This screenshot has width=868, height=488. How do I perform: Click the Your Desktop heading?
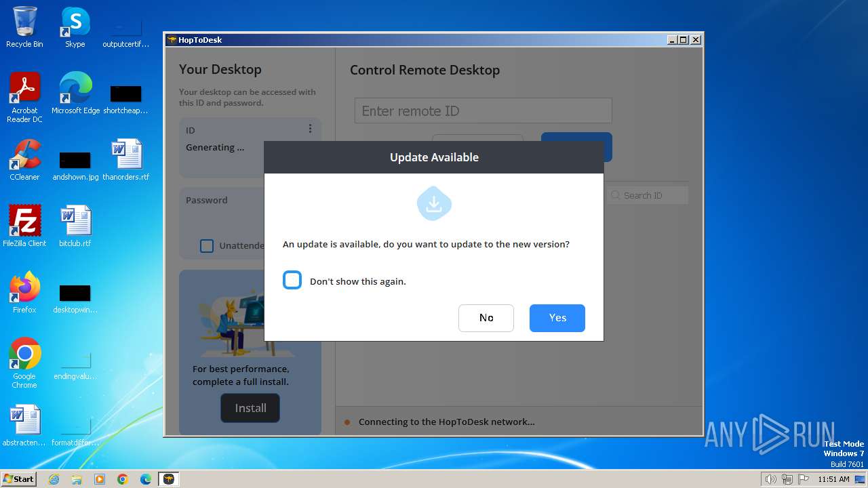pos(220,69)
